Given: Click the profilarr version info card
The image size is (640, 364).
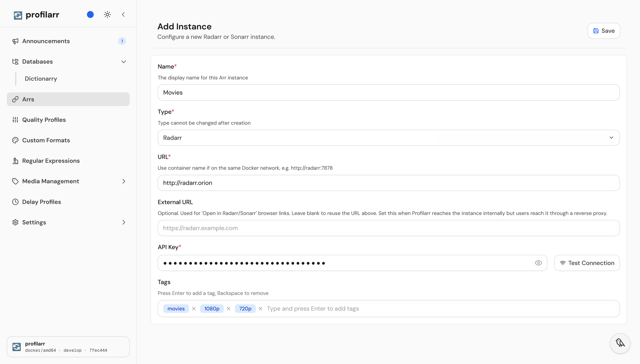Looking at the screenshot, I should (x=68, y=347).
